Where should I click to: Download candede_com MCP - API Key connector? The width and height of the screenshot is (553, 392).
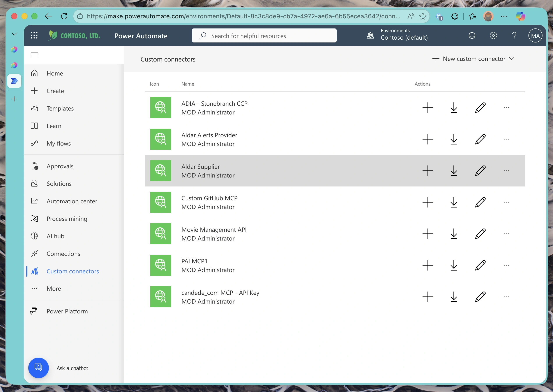pos(454,297)
